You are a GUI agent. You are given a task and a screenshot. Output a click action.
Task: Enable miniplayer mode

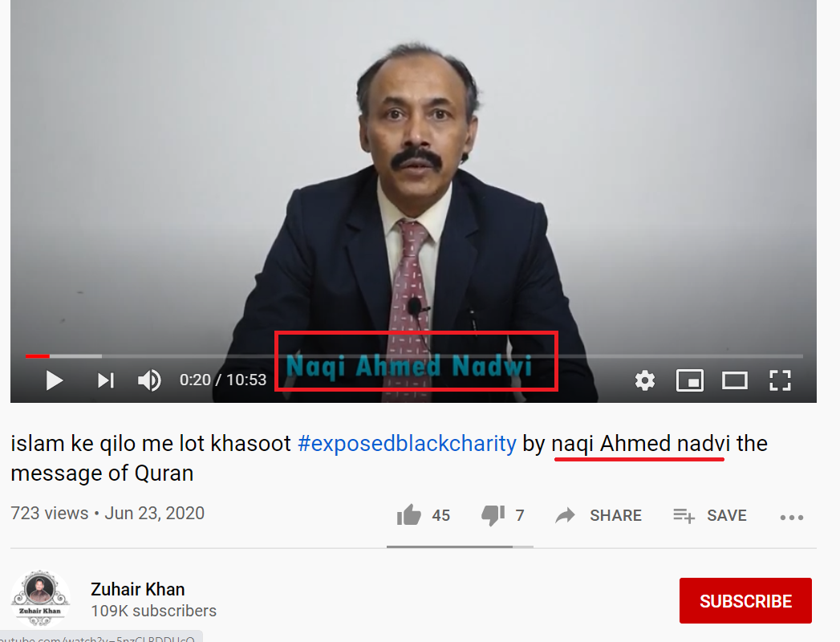[x=690, y=380]
